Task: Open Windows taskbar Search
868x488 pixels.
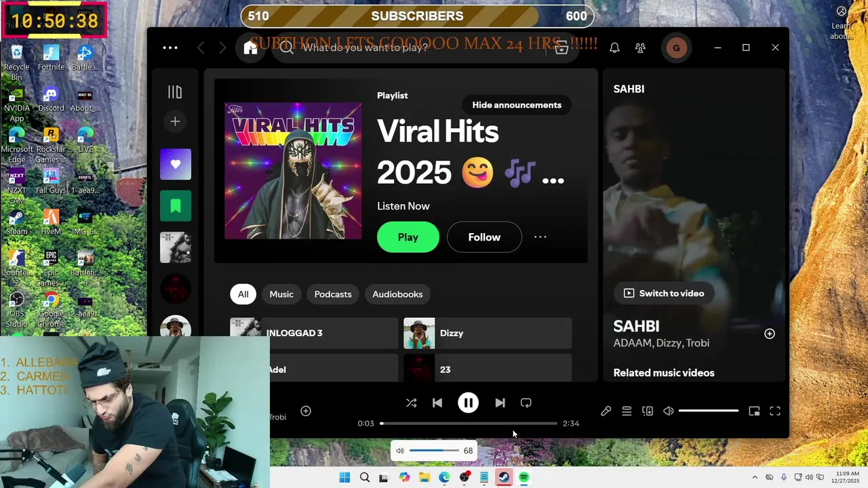Action: point(365,478)
